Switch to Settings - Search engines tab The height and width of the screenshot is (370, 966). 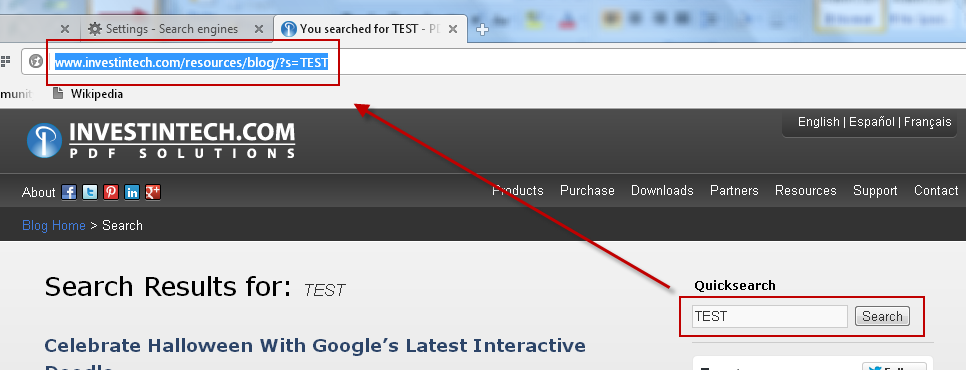pos(171,29)
